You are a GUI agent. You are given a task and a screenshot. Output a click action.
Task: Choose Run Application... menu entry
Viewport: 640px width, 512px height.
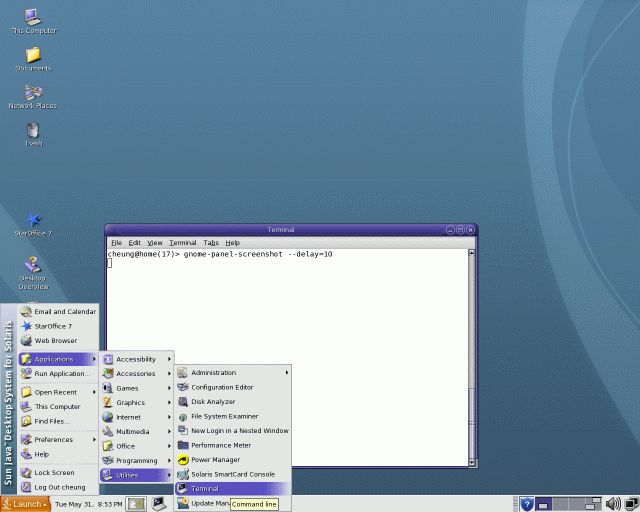click(x=58, y=374)
